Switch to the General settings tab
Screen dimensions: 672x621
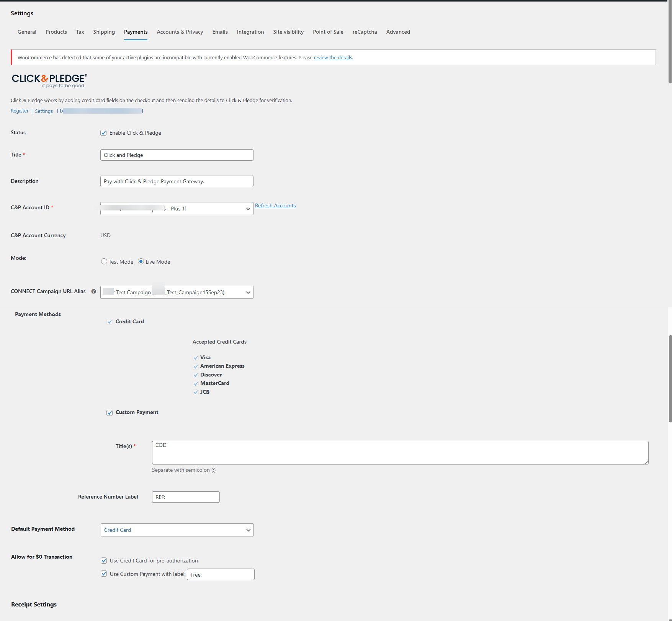coord(27,32)
